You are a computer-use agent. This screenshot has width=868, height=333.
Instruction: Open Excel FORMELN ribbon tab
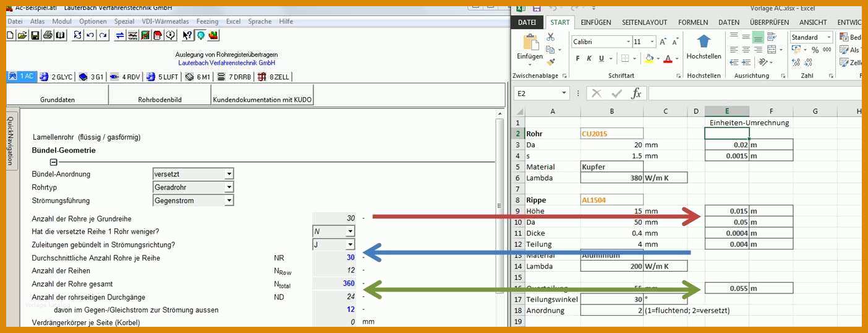[693, 22]
